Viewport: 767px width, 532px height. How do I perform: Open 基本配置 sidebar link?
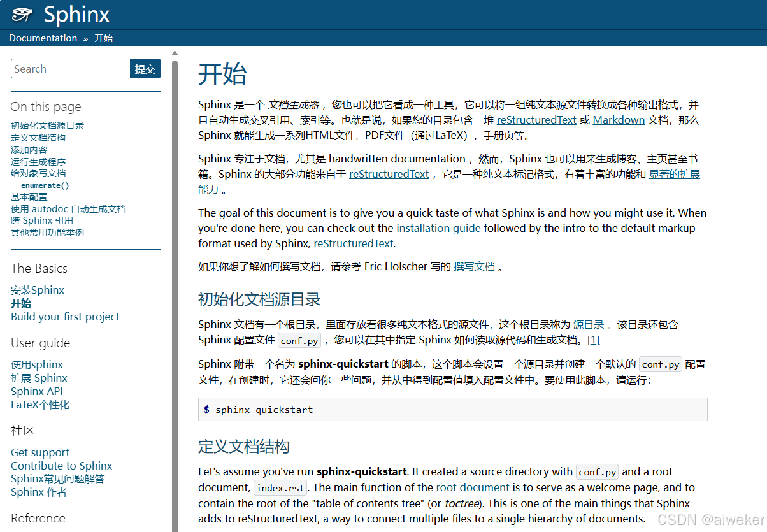29,197
